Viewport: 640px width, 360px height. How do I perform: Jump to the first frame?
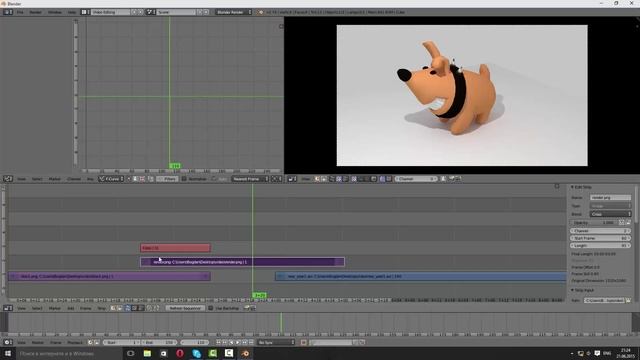(x=218, y=342)
